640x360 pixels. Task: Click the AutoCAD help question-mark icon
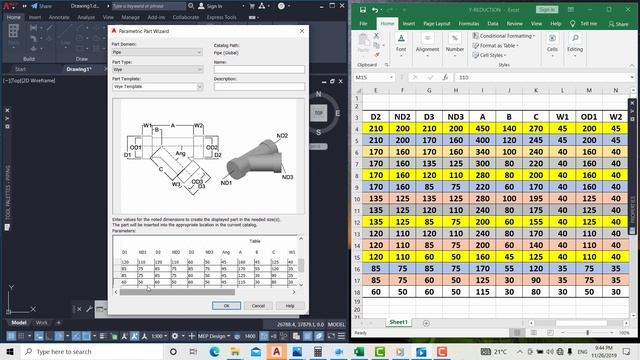coord(281,6)
